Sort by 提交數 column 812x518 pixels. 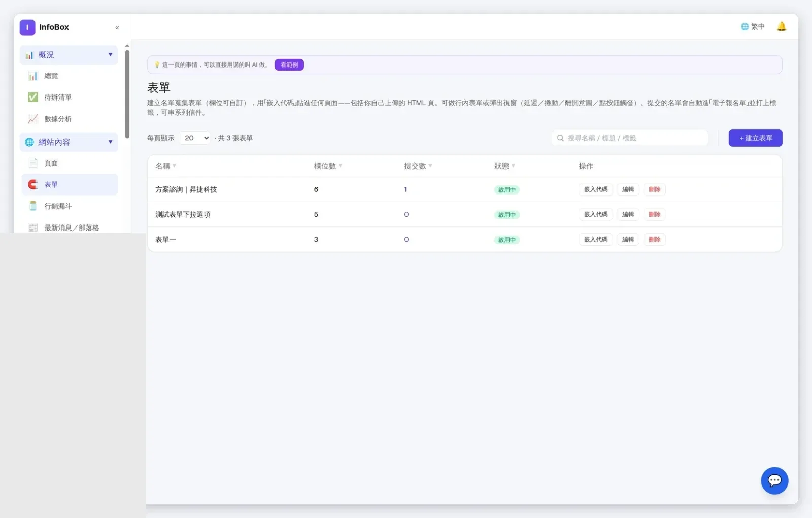[x=418, y=166]
